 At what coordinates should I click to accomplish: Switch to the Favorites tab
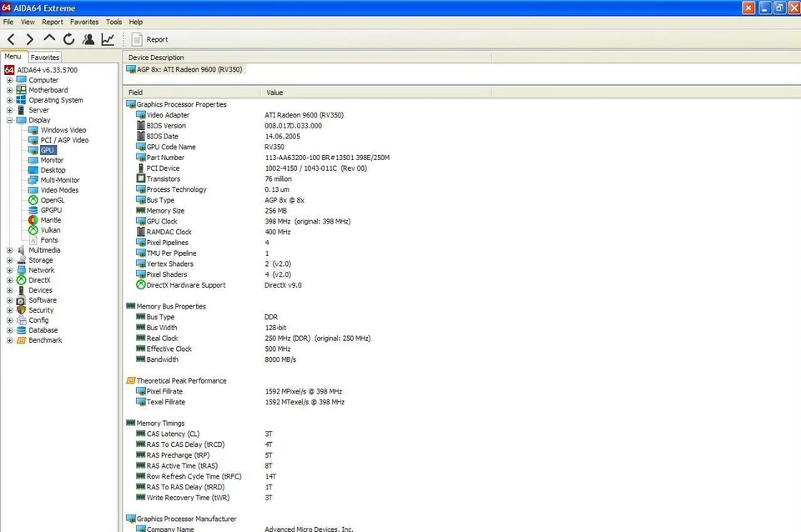click(x=45, y=57)
